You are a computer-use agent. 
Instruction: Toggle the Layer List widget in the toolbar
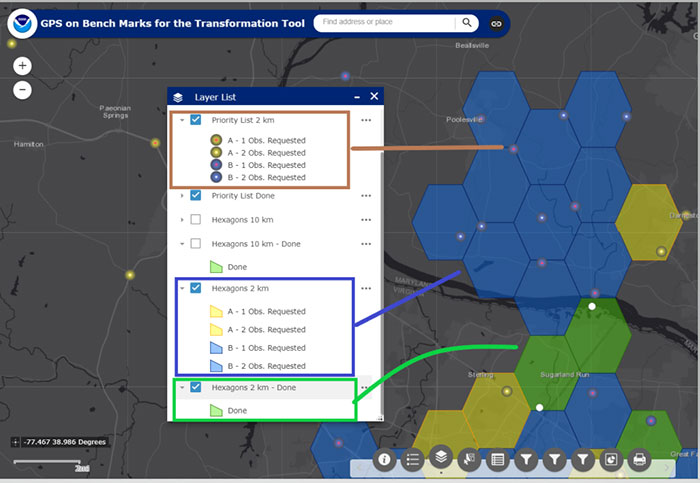click(440, 459)
